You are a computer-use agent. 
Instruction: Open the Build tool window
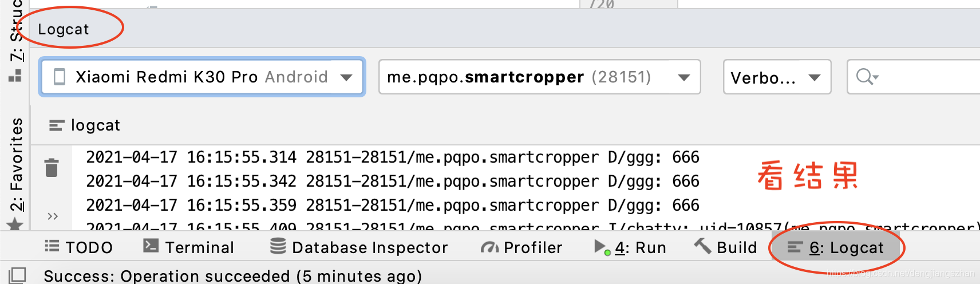click(x=725, y=247)
